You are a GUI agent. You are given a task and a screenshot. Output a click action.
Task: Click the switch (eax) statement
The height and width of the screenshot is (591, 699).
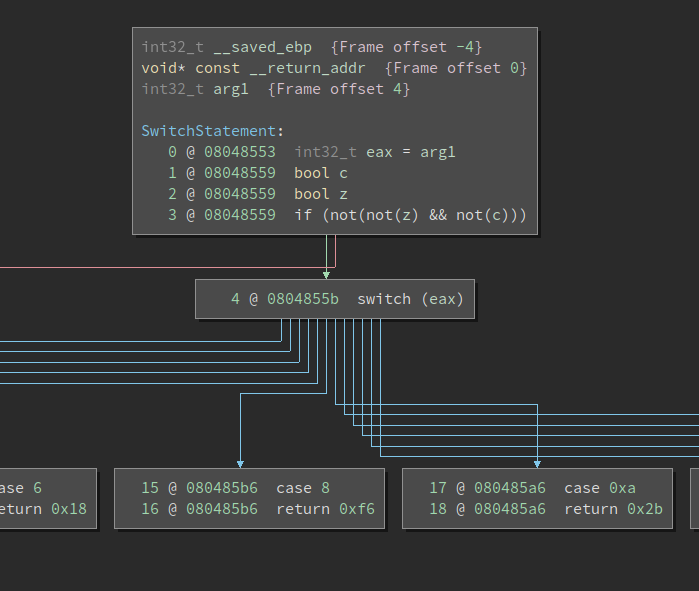[410, 299]
